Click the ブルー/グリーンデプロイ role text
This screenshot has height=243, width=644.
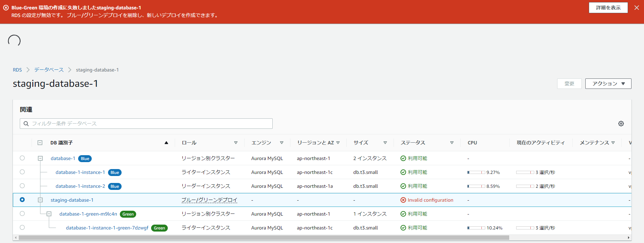click(209, 200)
